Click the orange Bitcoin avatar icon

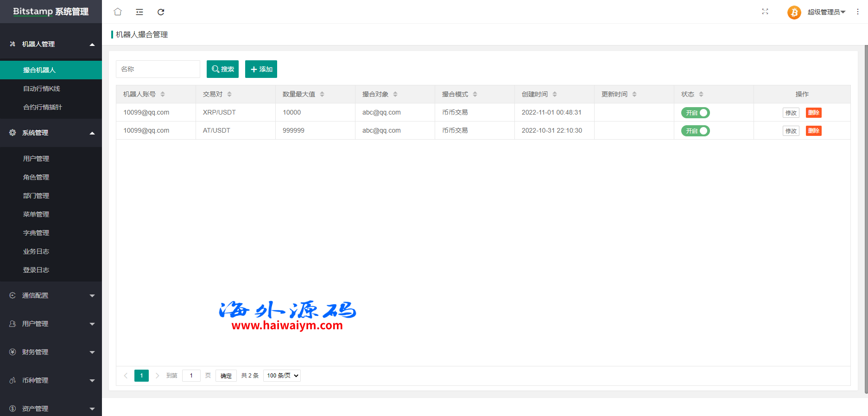794,12
